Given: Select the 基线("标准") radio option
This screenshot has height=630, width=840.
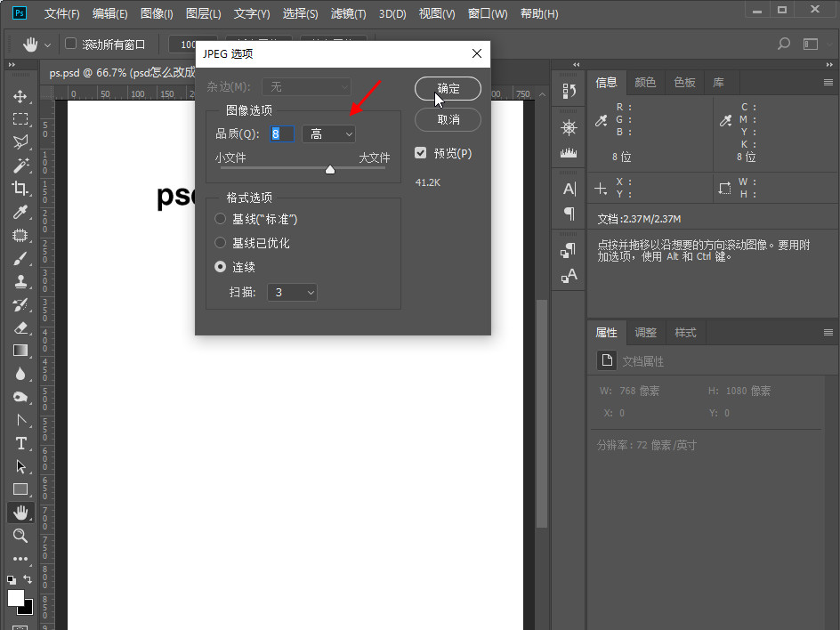Looking at the screenshot, I should tap(221, 219).
